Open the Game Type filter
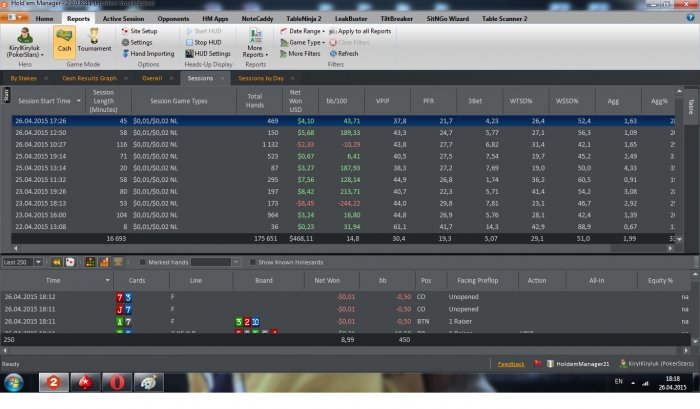This screenshot has height=409, width=700. point(303,42)
